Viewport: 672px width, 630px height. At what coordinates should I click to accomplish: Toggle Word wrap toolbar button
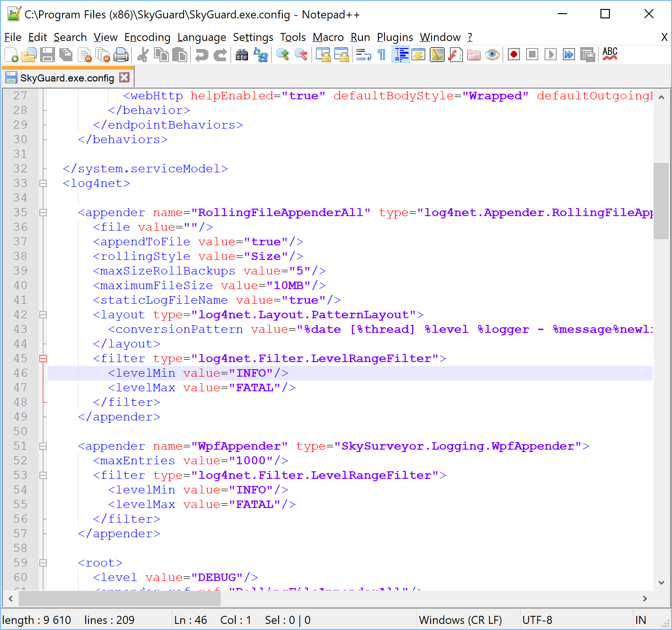coord(363,55)
